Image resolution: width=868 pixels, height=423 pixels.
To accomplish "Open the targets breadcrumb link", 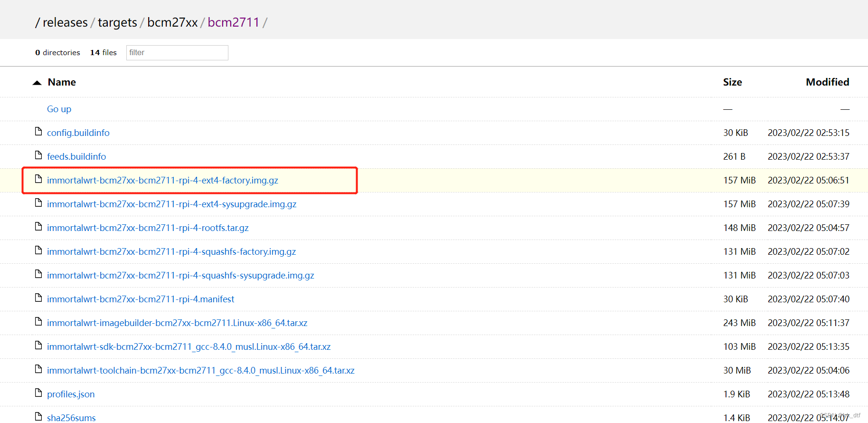I will click(117, 22).
